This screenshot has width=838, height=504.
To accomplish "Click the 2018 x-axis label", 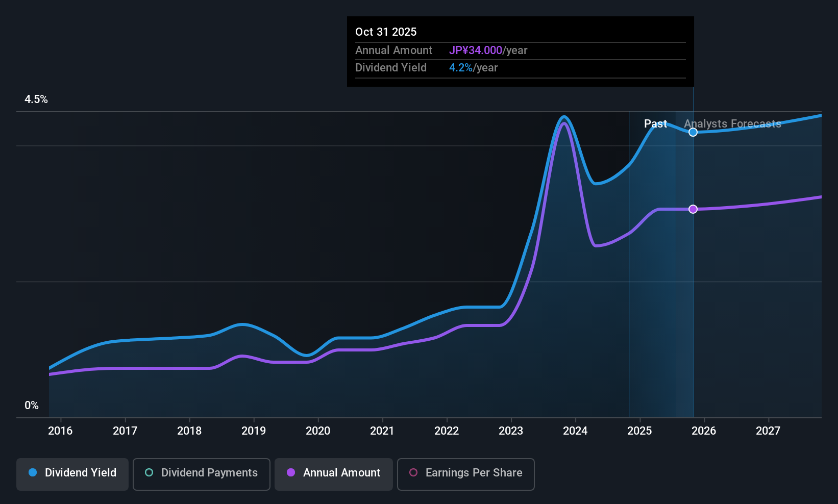I will [x=189, y=431].
